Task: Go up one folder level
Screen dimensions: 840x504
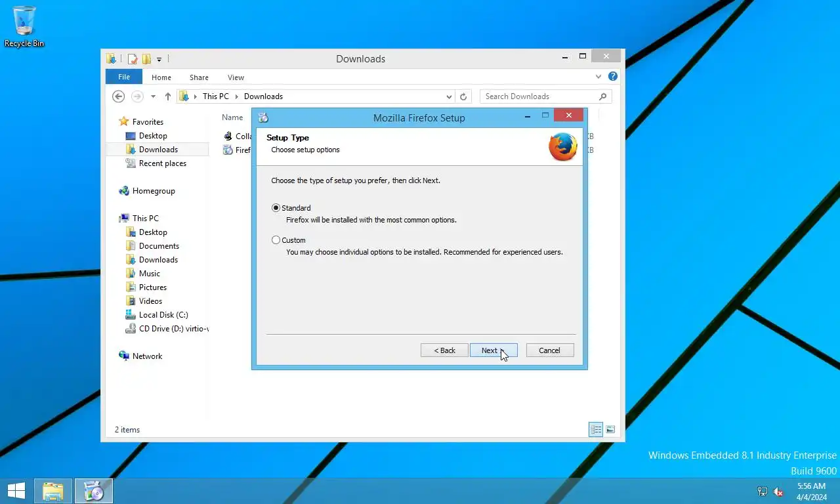Action: coord(168,96)
